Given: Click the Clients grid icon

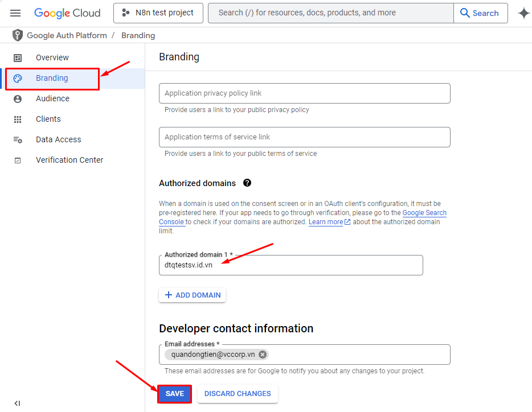Looking at the screenshot, I should click(18, 120).
